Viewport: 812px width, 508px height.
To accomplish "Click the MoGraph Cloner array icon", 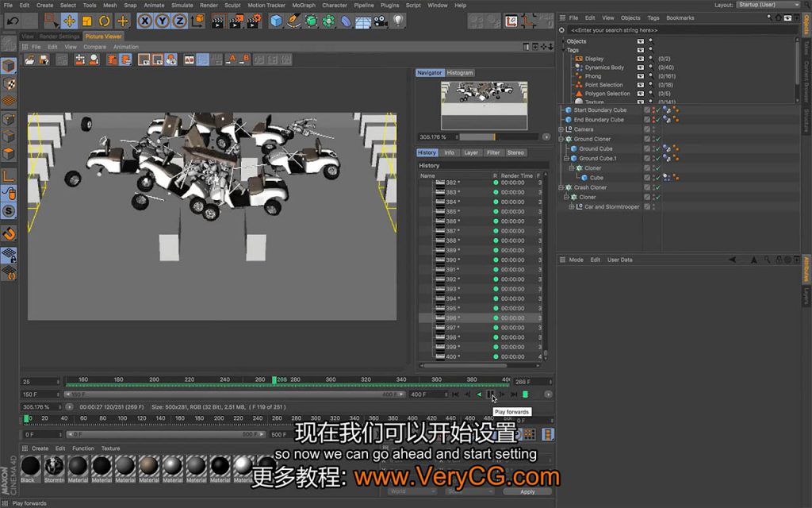I will (x=328, y=21).
